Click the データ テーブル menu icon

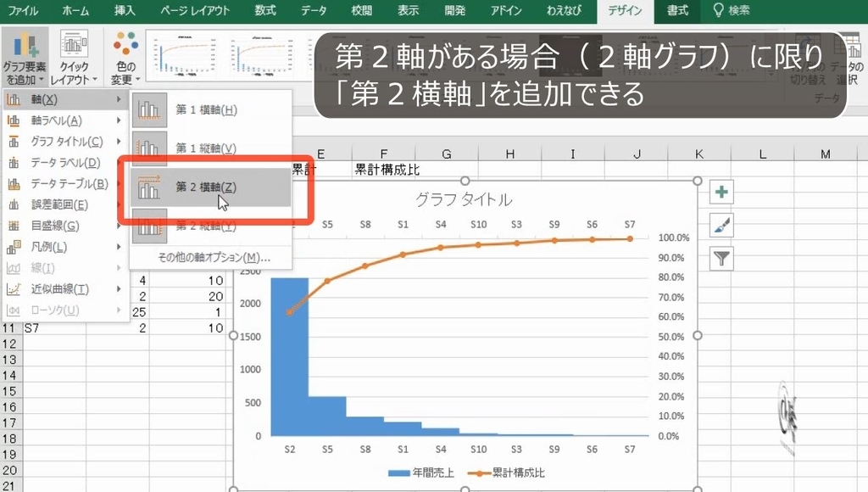point(14,183)
